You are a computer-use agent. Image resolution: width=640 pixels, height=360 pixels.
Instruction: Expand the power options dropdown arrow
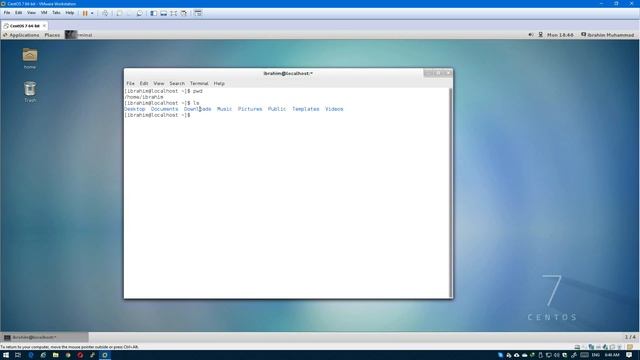(x=92, y=13)
